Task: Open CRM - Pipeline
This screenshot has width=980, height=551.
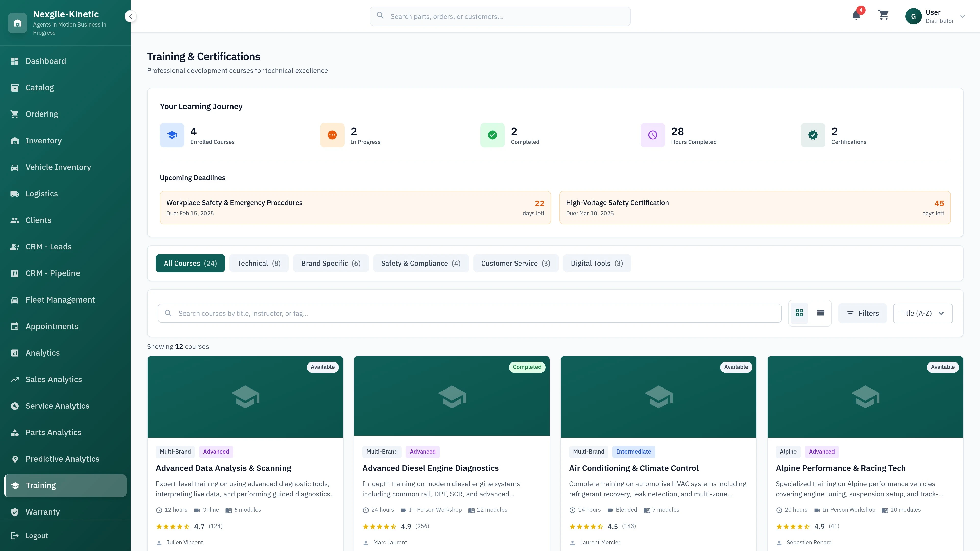Action: (53, 273)
